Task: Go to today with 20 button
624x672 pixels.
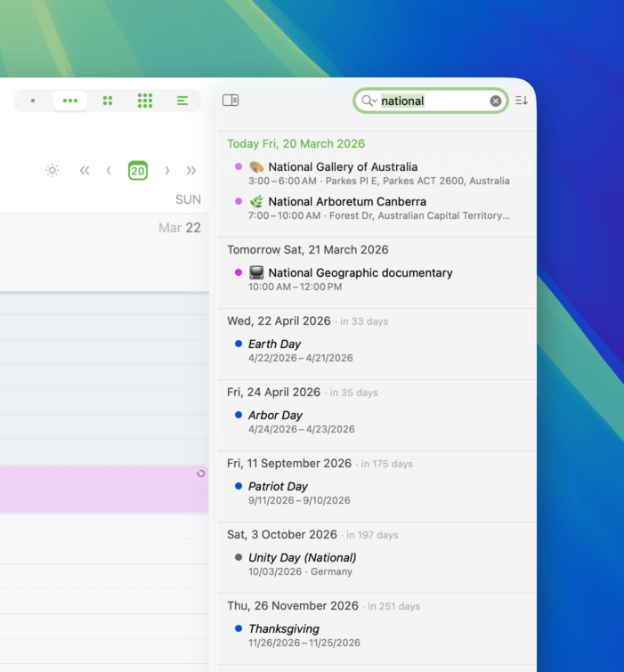Action: coord(138,171)
